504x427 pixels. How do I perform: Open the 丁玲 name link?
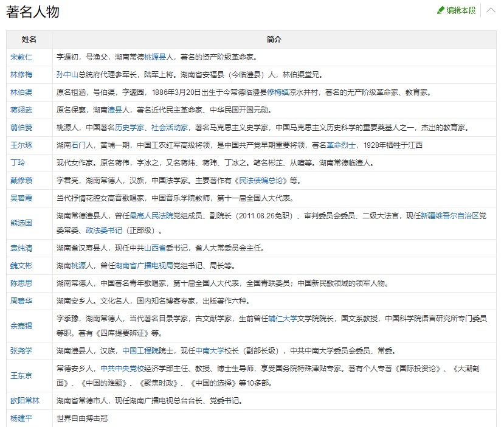click(x=18, y=163)
